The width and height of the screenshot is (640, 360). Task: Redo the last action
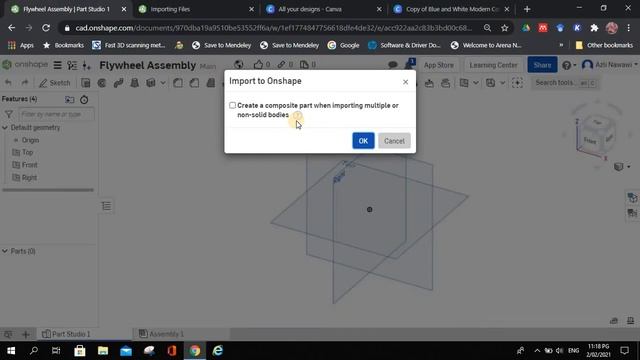[25, 83]
